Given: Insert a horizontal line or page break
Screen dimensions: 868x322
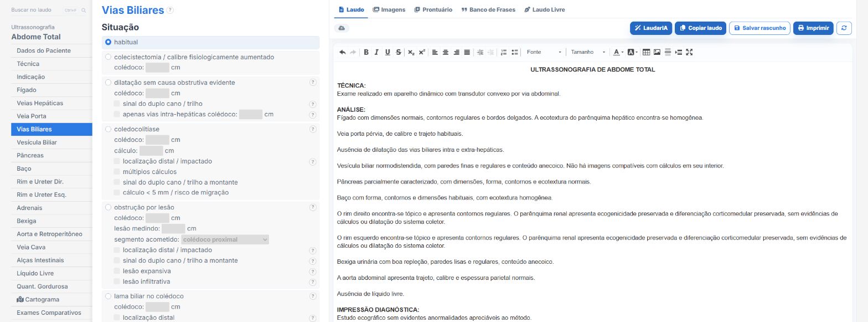Looking at the screenshot, I should point(668,52).
